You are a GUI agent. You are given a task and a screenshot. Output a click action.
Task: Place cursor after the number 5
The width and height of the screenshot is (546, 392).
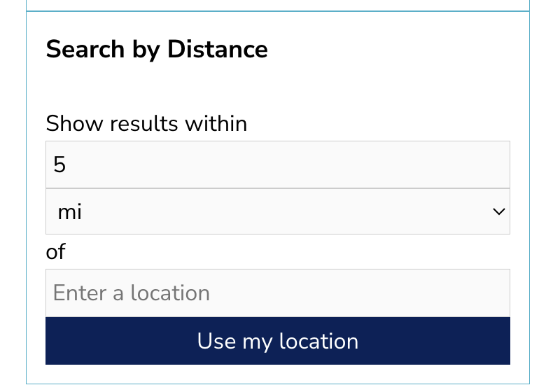click(x=66, y=164)
